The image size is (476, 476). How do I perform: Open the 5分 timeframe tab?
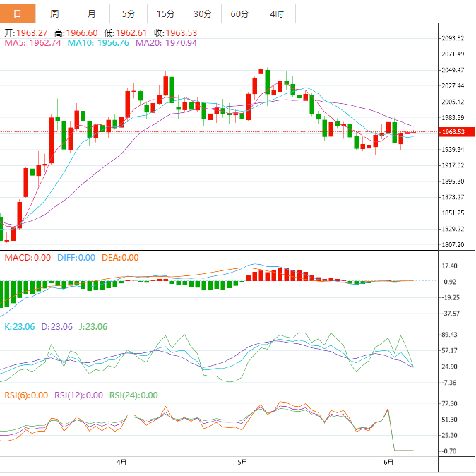tap(129, 14)
